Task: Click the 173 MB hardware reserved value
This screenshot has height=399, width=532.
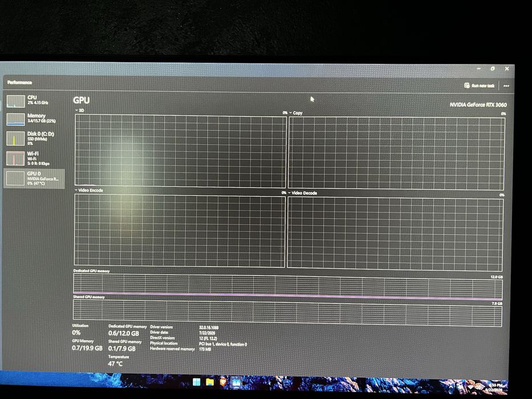Action: coord(205,349)
